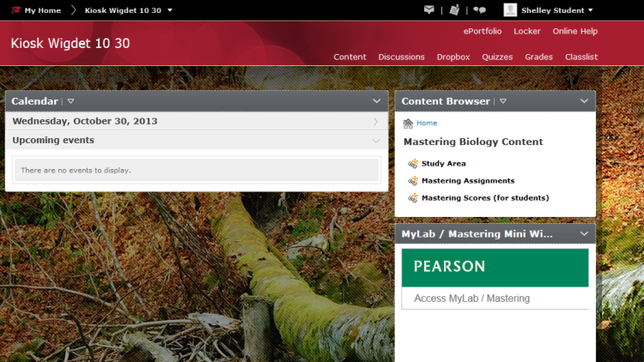The height and width of the screenshot is (362, 644).
Task: Go to the Quizzes navigation tab
Action: coord(497,57)
